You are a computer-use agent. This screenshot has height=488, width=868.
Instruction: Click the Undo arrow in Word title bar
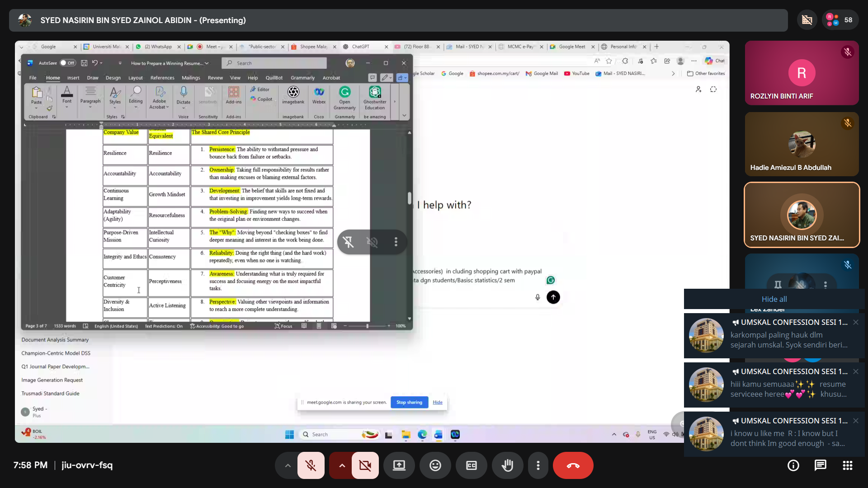tap(95, 63)
